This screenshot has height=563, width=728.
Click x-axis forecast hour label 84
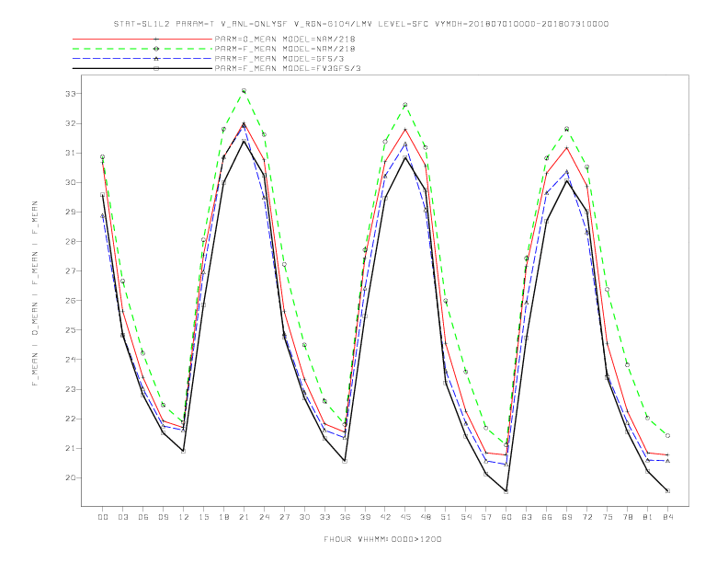(x=667, y=517)
